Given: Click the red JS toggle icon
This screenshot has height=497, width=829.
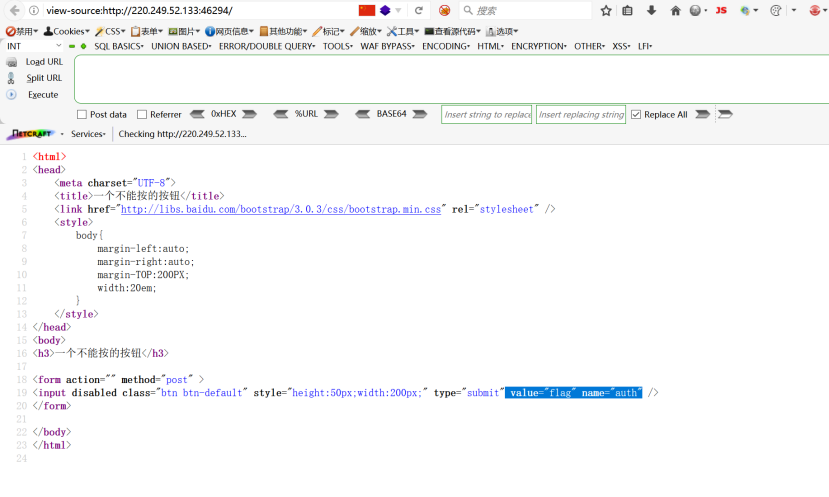Looking at the screenshot, I should click(x=721, y=10).
